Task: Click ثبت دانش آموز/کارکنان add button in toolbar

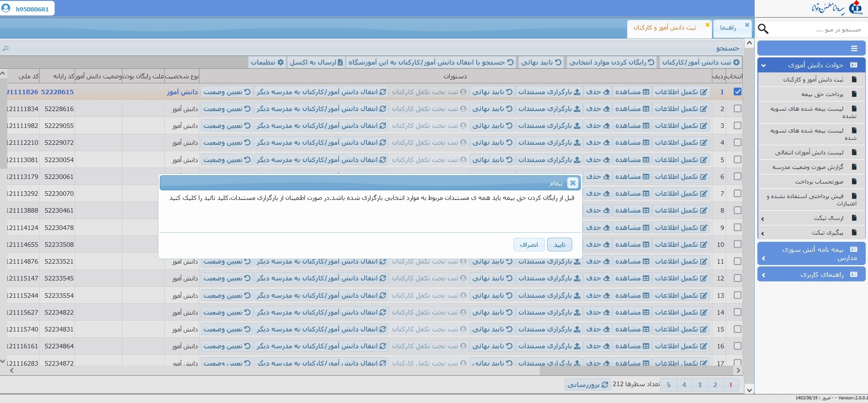Action: (700, 62)
